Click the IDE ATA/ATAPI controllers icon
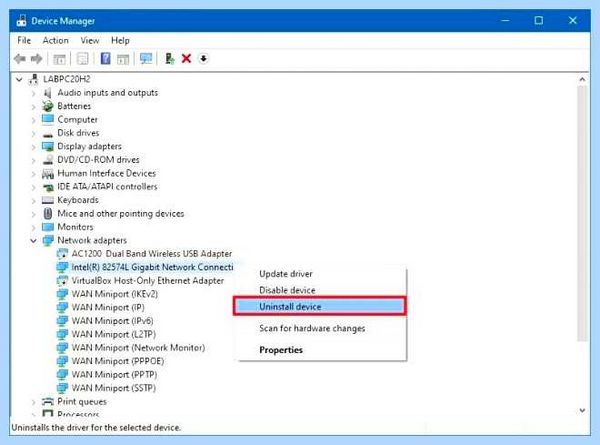This screenshot has height=445, width=600. coord(47,187)
